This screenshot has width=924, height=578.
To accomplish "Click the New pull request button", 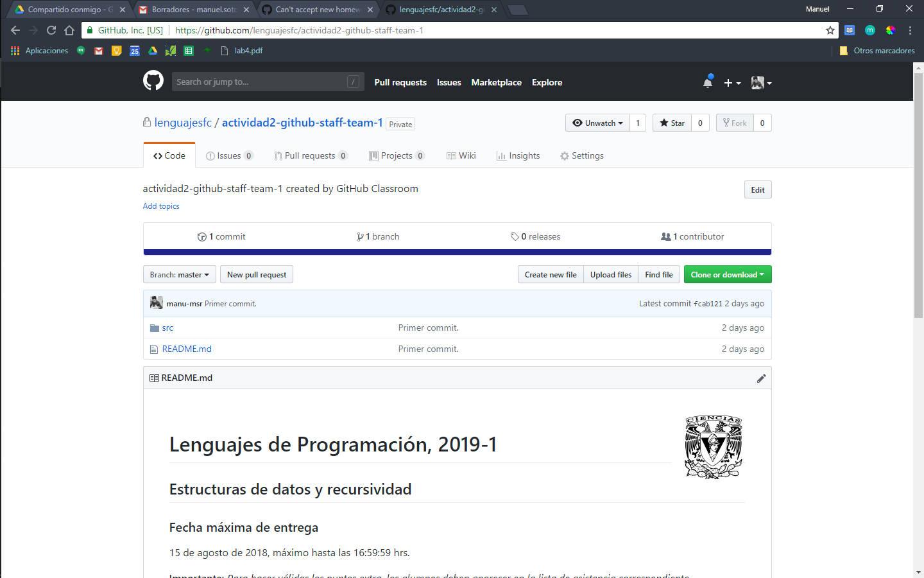I will 256,274.
